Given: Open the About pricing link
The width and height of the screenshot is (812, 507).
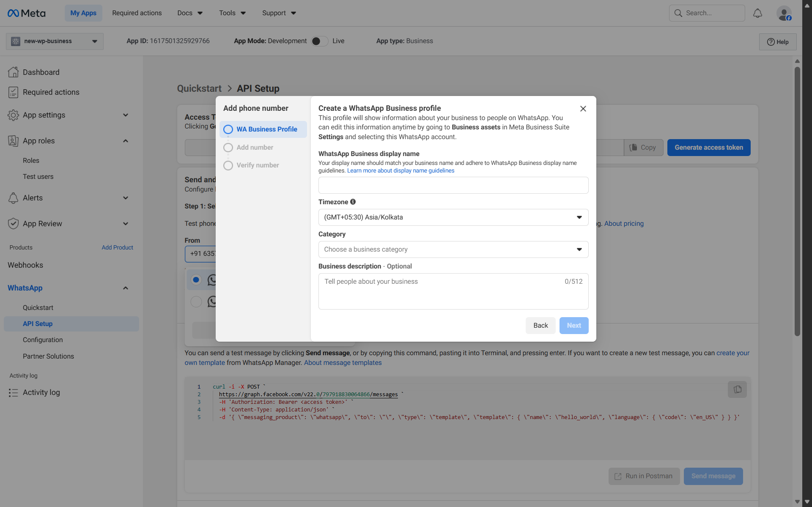Looking at the screenshot, I should point(624,224).
